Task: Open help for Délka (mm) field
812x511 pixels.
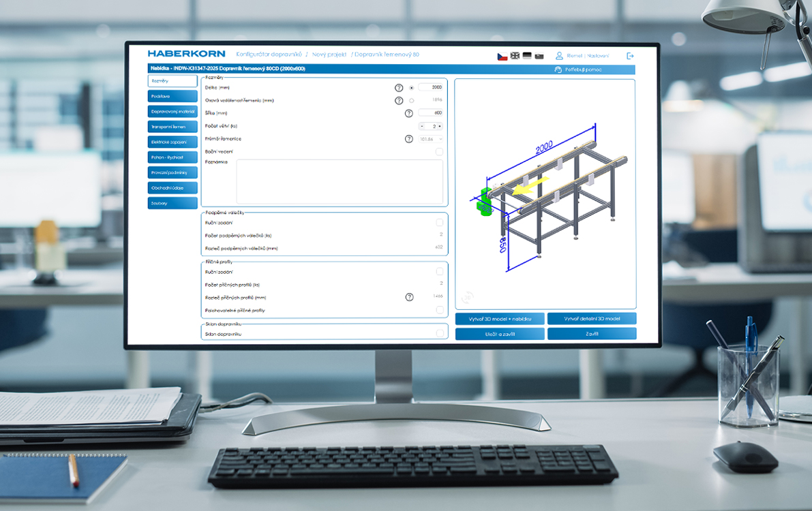Action: [x=399, y=88]
